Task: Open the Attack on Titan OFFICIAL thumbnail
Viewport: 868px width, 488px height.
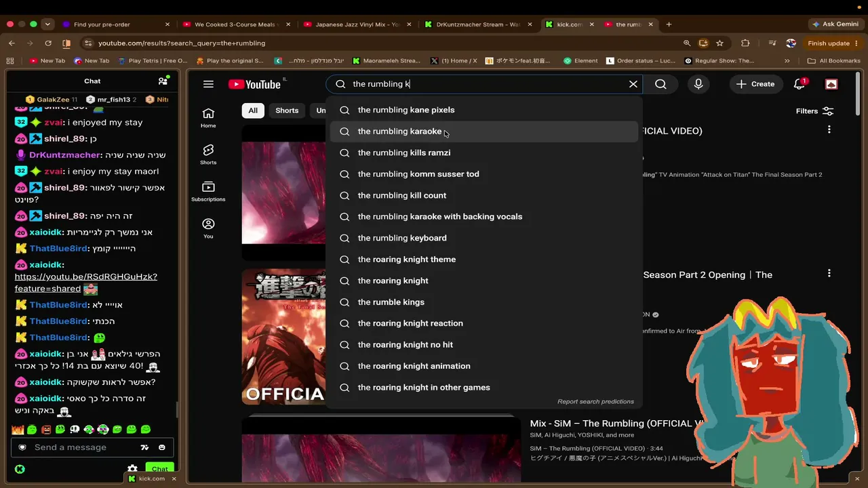Action: (x=283, y=337)
